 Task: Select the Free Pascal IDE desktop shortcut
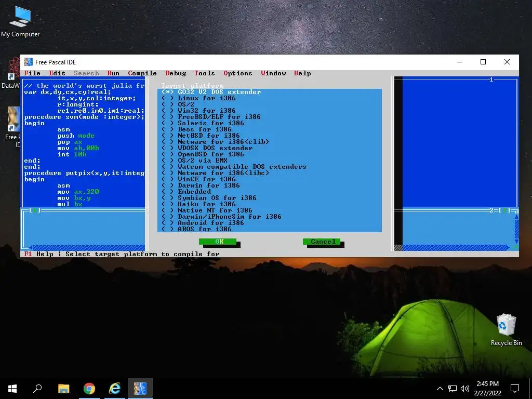point(13,127)
